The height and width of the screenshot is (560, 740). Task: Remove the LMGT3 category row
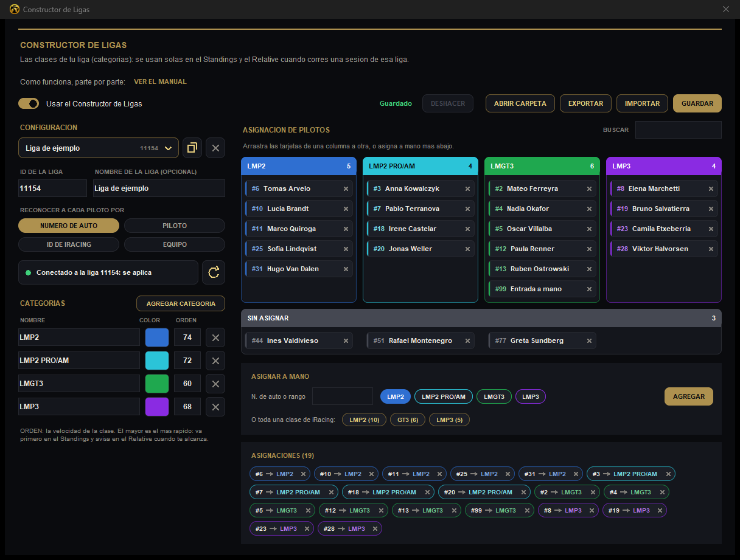pyautogui.click(x=215, y=384)
